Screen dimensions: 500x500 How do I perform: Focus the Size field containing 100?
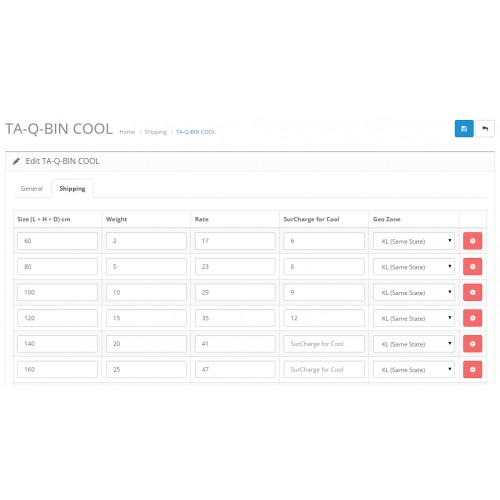point(57,292)
